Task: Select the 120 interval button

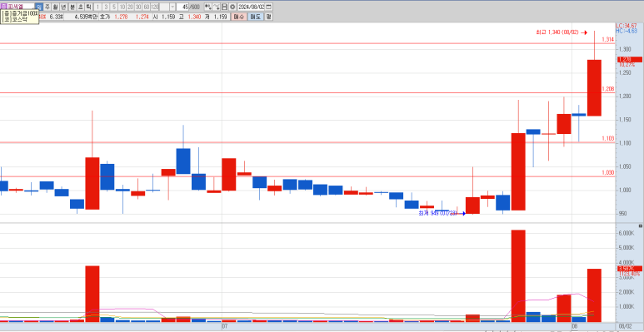Action: (155, 7)
